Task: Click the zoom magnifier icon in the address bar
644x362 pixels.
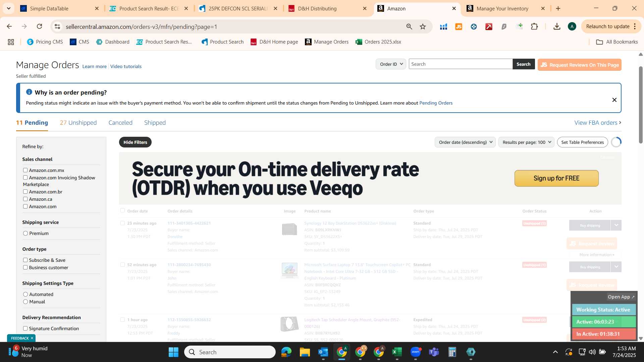Action: point(409,26)
